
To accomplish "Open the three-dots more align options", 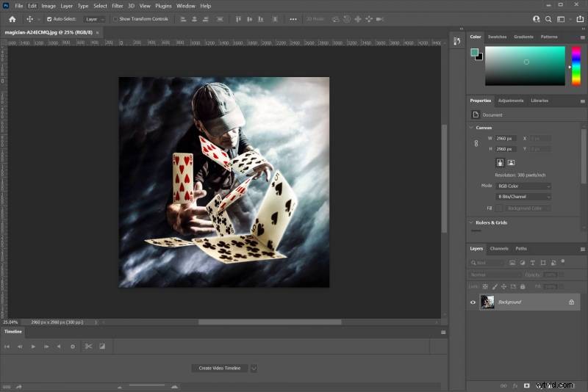I will pyautogui.click(x=293, y=19).
